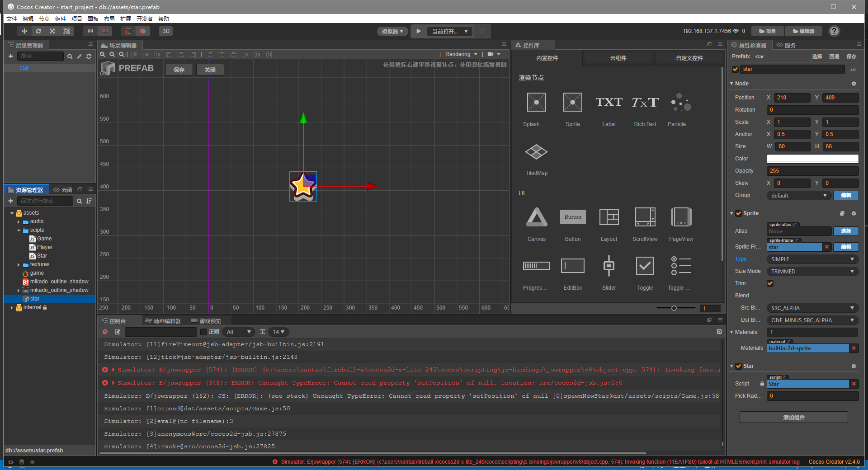Add the EditBox UI control
This screenshot has width=868, height=470.
tap(573, 273)
